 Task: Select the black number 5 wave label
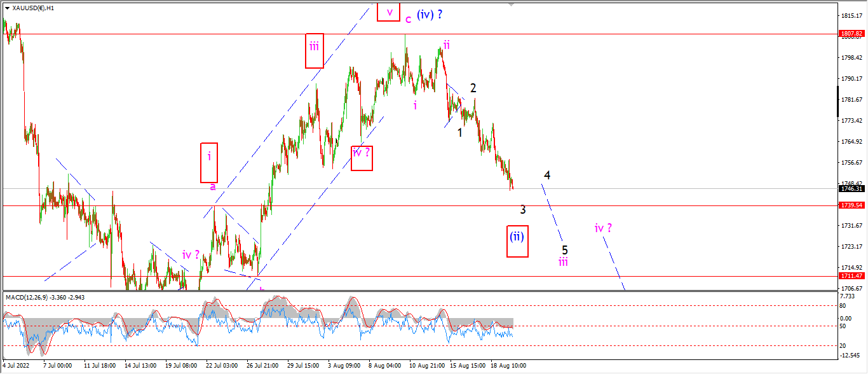click(564, 250)
